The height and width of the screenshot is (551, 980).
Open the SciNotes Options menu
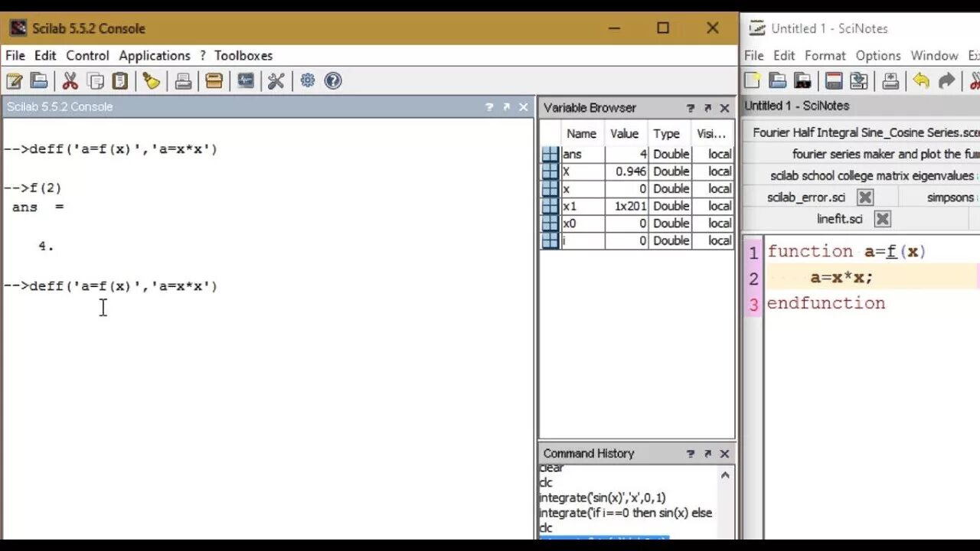pyautogui.click(x=878, y=55)
